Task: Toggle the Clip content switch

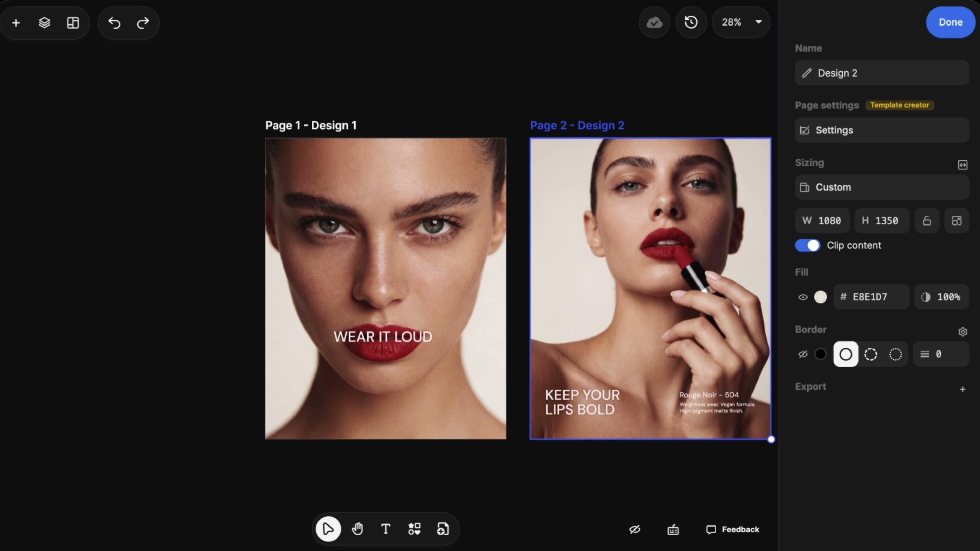Action: (808, 245)
